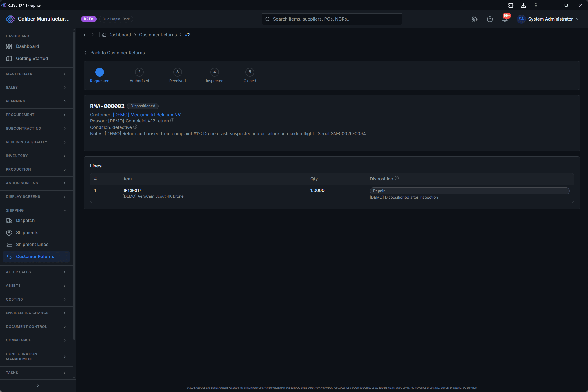588x392 pixels.
Task: Click the Dashboard grid icon in sidebar
Action: pos(9,46)
